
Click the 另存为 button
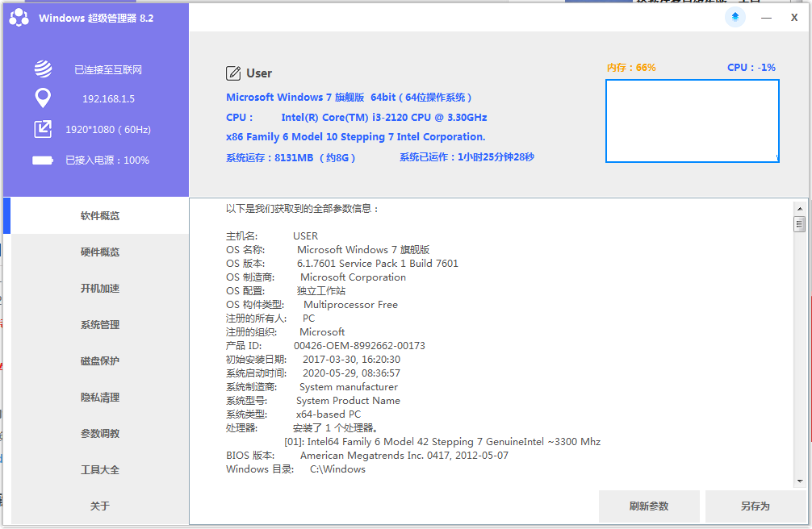755,506
